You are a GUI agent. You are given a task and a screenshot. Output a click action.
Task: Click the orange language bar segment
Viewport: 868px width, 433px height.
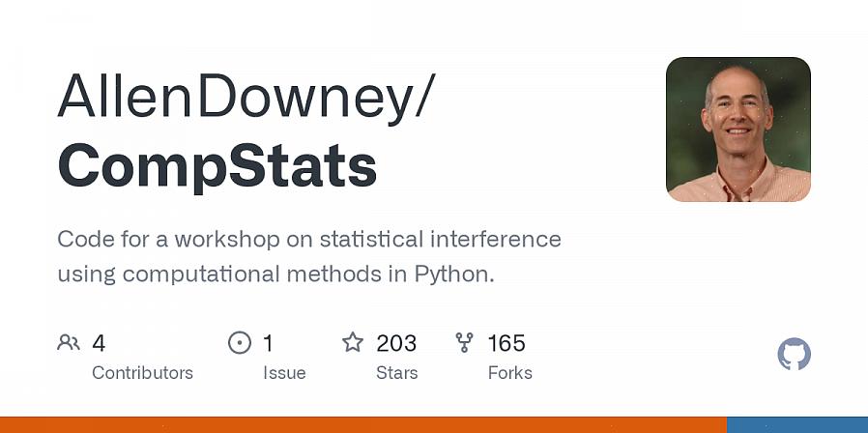click(x=362, y=424)
